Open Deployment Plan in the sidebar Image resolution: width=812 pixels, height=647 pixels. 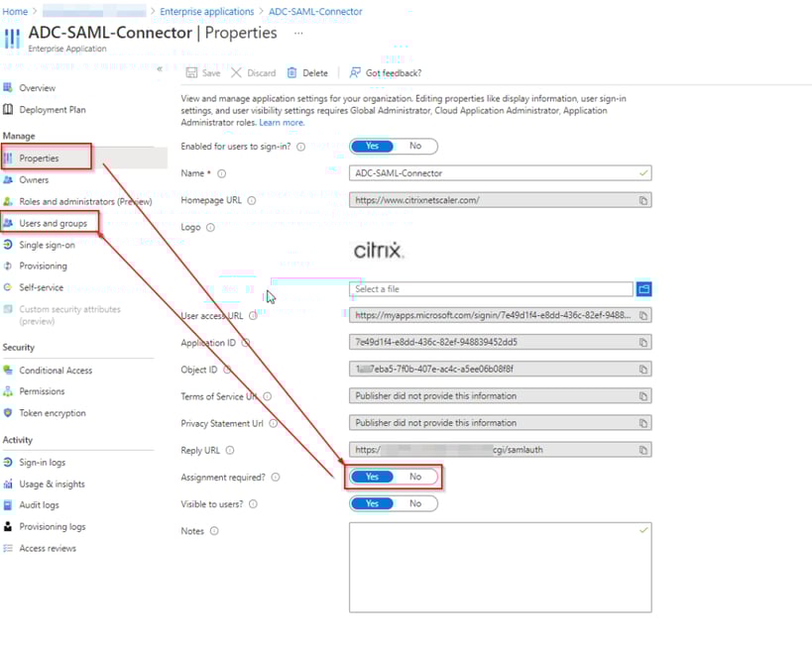(x=53, y=110)
